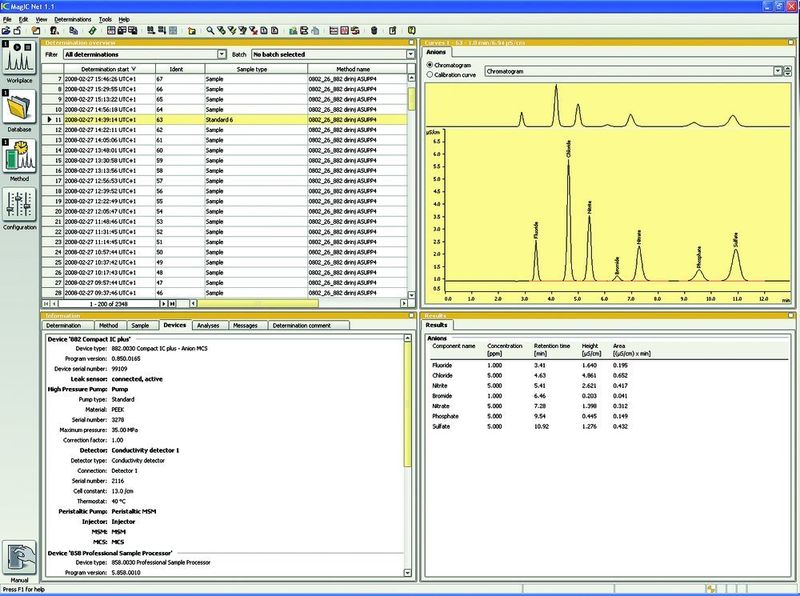The height and width of the screenshot is (596, 800).
Task: Select the Calibration curve radio button
Action: (x=430, y=74)
